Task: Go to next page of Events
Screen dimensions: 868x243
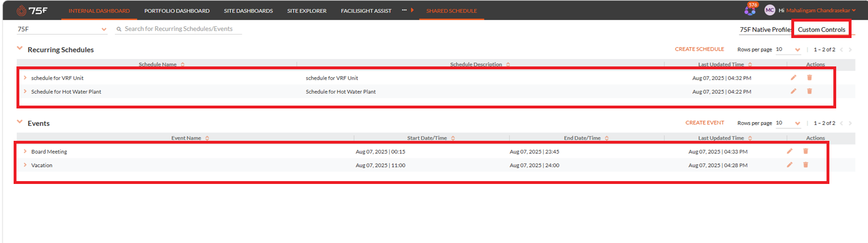Action: click(850, 123)
